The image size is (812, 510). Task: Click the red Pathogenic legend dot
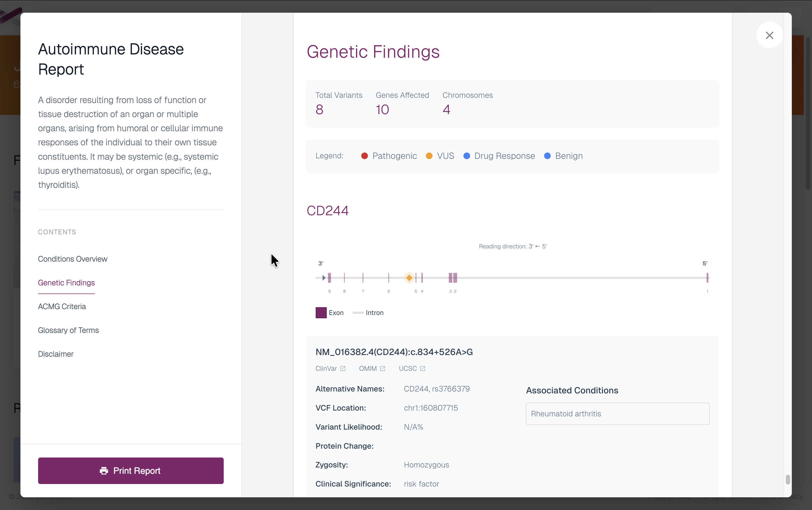pyautogui.click(x=365, y=156)
